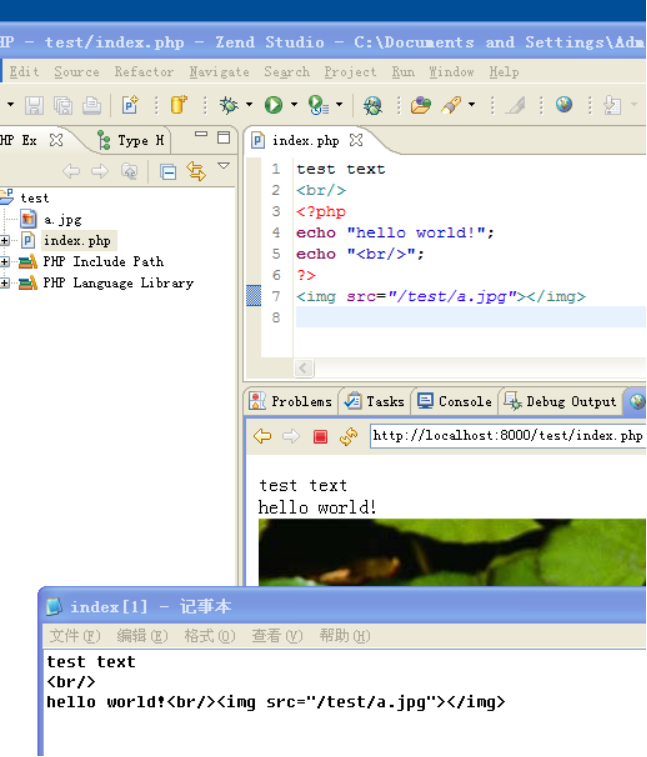Click the yellow cylinder icon in toolbar

[178, 104]
